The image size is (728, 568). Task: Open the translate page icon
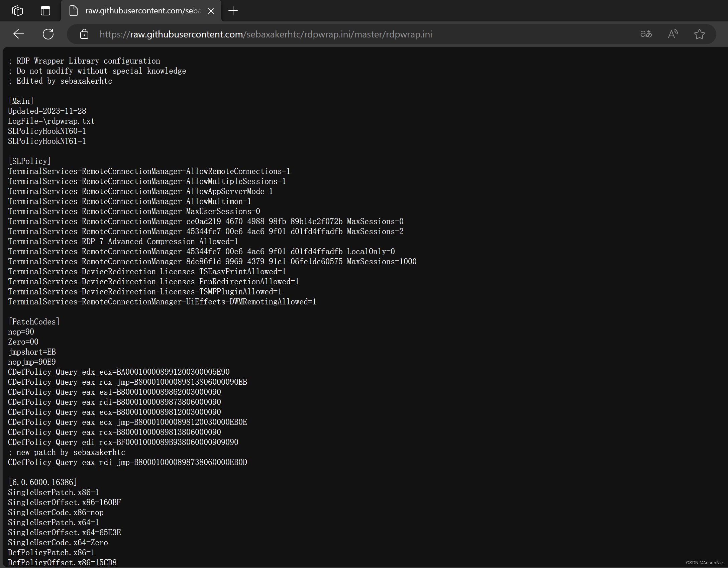tap(646, 34)
